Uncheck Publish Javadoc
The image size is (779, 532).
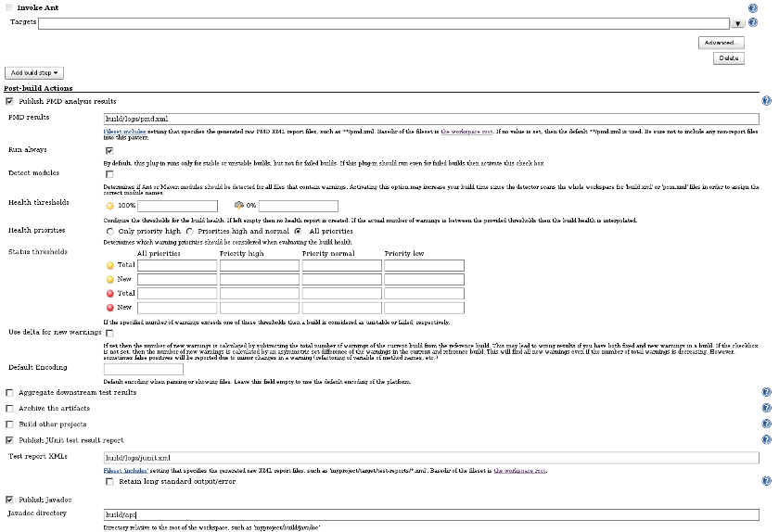9,500
